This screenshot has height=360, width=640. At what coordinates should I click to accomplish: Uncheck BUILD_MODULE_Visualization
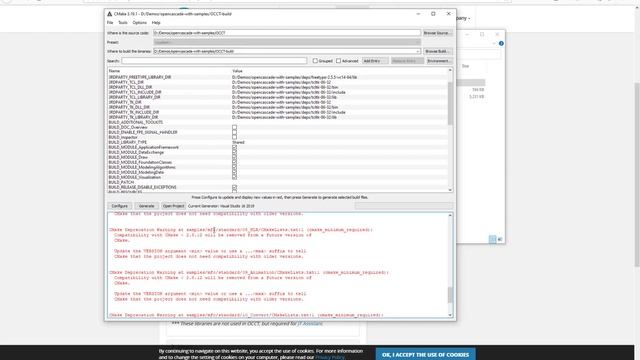(x=234, y=177)
